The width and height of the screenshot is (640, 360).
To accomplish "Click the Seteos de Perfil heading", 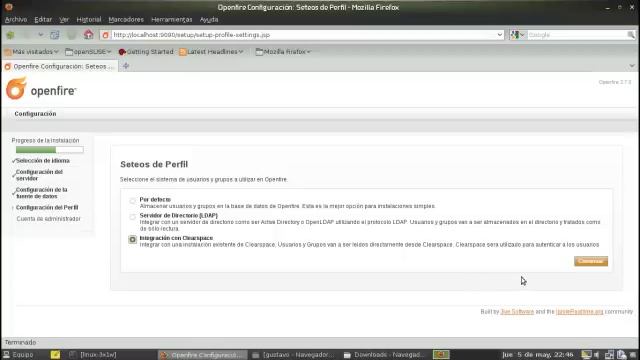I will 154,164.
